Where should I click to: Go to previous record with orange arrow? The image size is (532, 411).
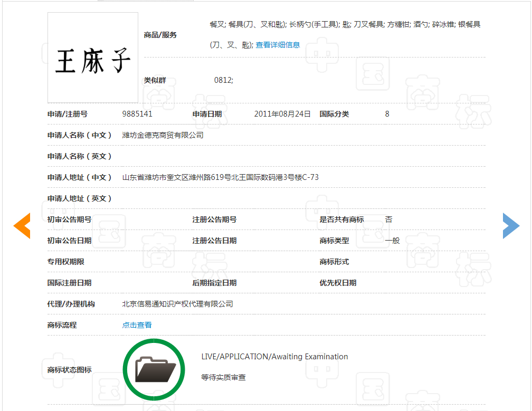click(22, 226)
